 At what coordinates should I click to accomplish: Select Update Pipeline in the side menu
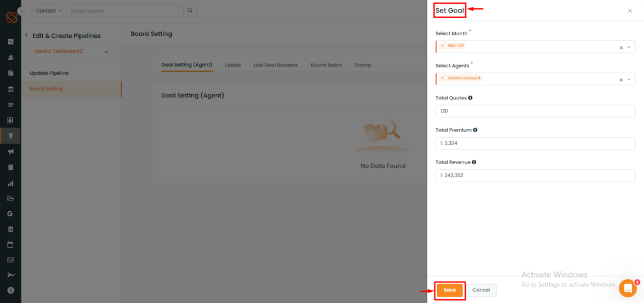tap(49, 73)
